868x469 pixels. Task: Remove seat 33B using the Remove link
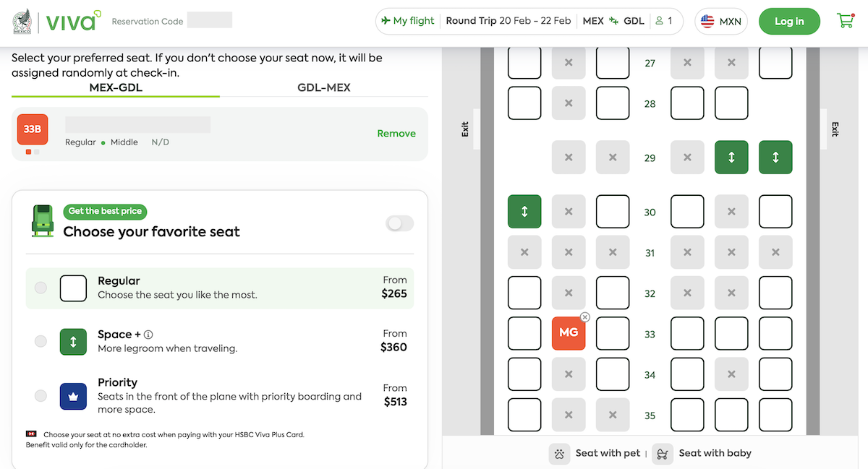tap(396, 134)
